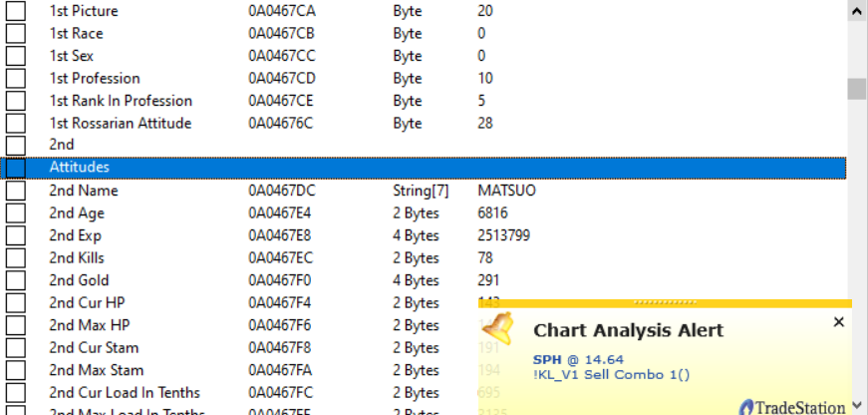Close the Chart Analysis Alert popup

coord(838,322)
